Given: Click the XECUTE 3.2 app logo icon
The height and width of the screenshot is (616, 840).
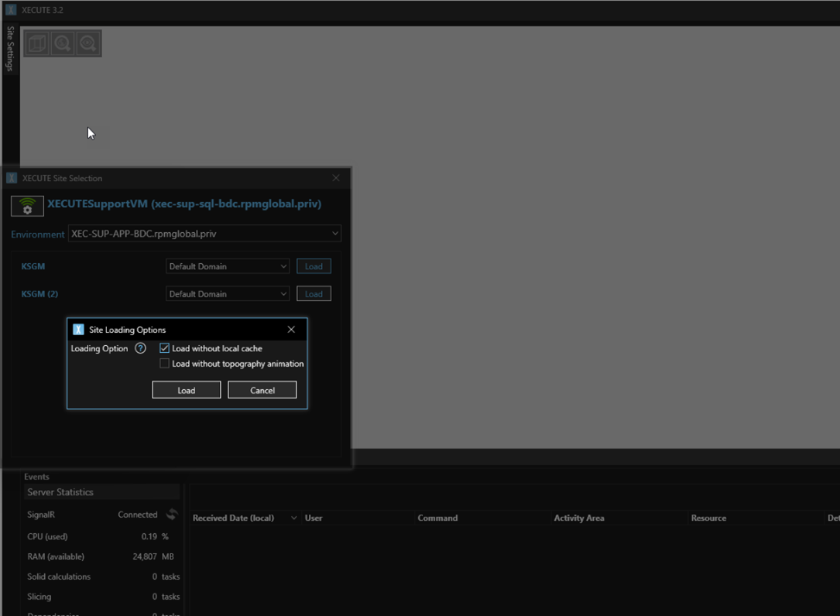Looking at the screenshot, I should coord(11,9).
